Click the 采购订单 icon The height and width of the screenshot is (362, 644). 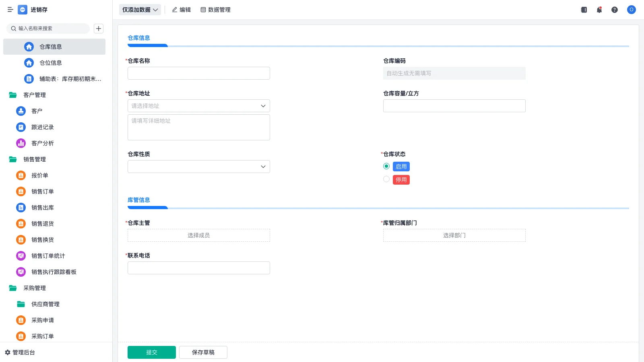(21, 336)
